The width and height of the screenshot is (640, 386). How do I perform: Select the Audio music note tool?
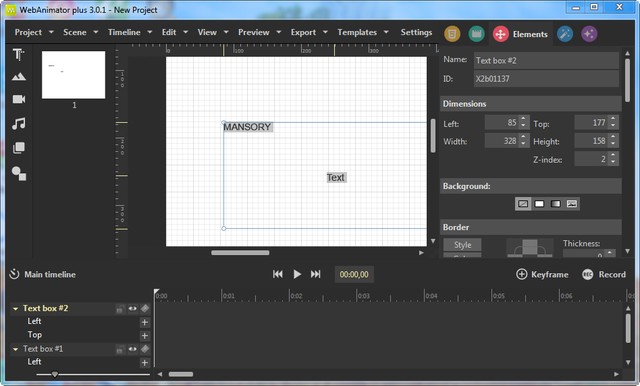18,123
